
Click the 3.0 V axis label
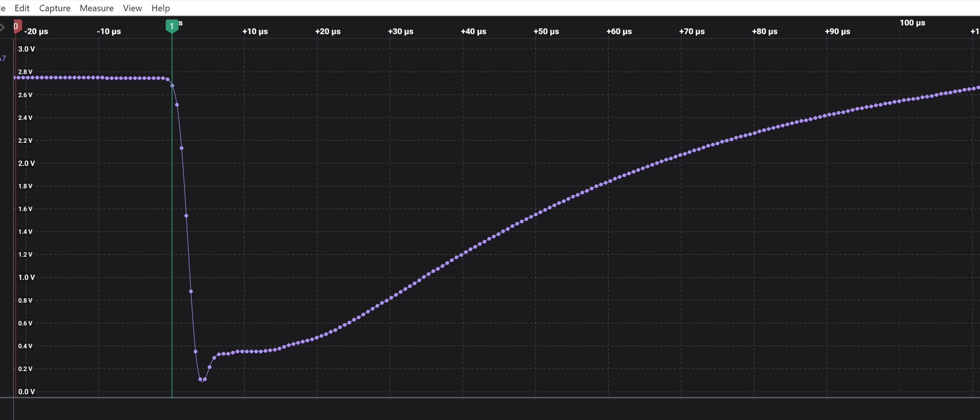click(26, 49)
